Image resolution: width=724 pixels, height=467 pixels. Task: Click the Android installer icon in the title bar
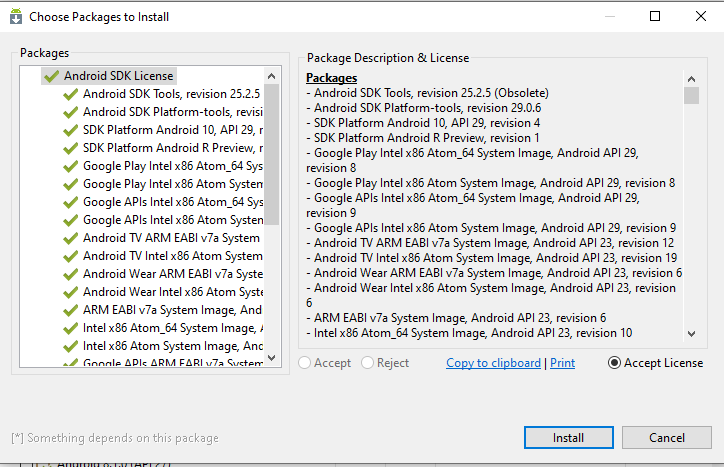[x=16, y=16]
